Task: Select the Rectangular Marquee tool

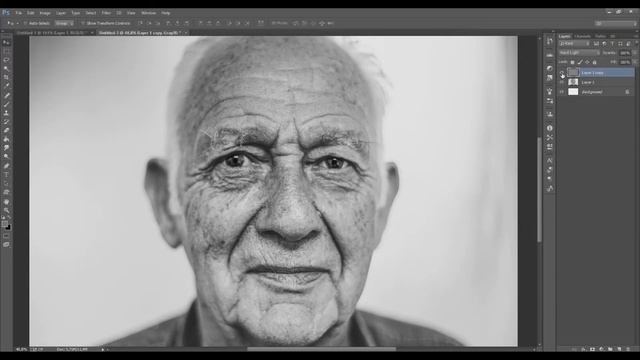Action: tap(7, 51)
